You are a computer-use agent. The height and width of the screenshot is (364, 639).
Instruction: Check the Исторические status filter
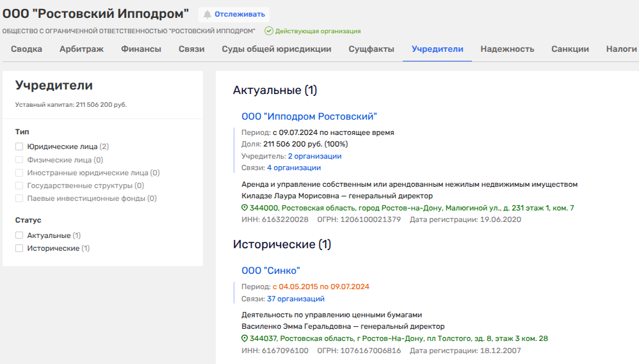(x=19, y=248)
